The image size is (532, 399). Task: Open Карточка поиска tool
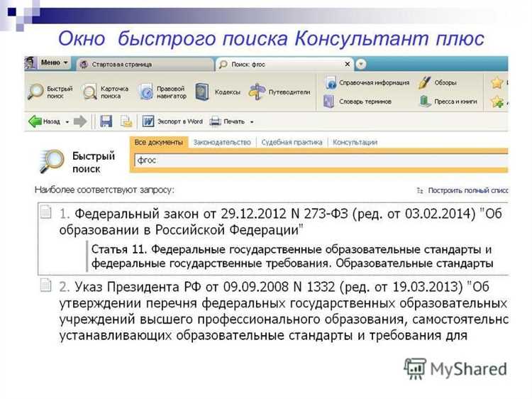coord(106,92)
